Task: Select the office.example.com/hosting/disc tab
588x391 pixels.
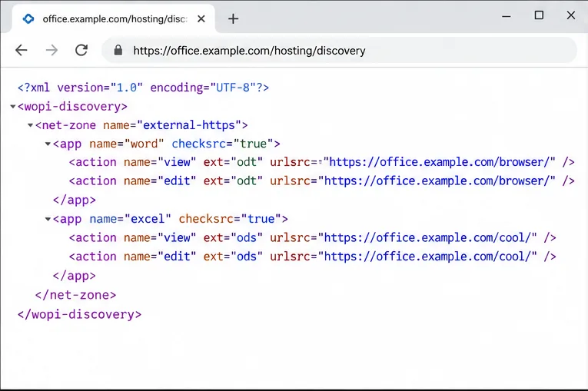Action: click(x=114, y=18)
